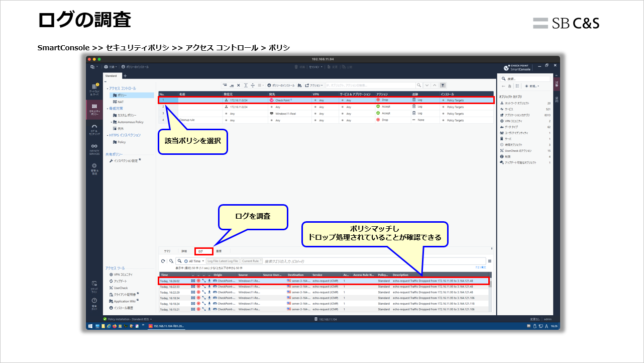Open Inspection Settings under Shared Policies
This screenshot has height=363, width=644.
[x=125, y=161]
